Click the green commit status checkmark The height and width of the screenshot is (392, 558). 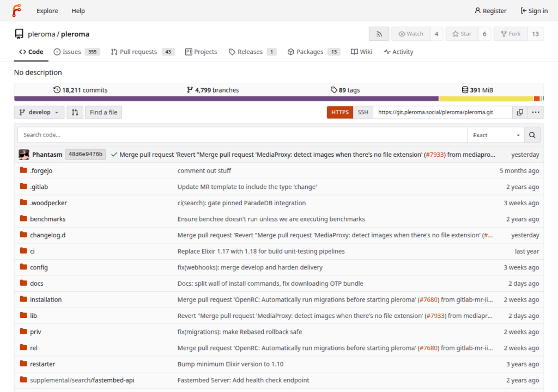coord(114,155)
